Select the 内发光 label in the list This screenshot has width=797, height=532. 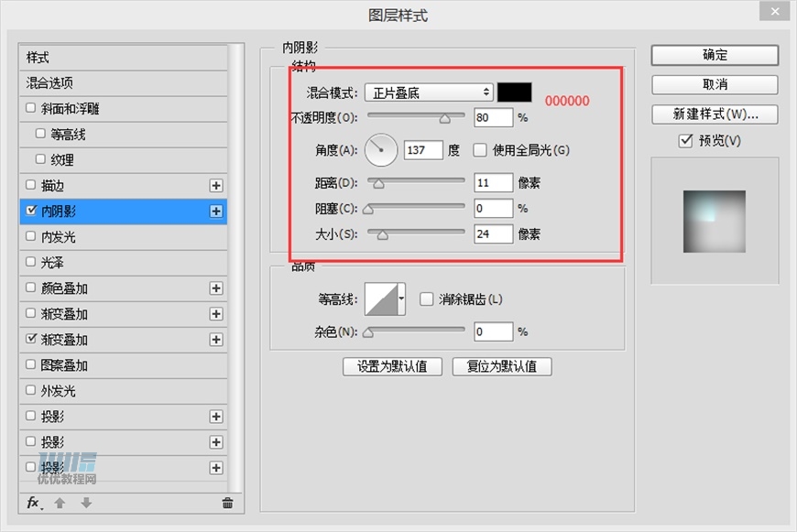point(59,237)
